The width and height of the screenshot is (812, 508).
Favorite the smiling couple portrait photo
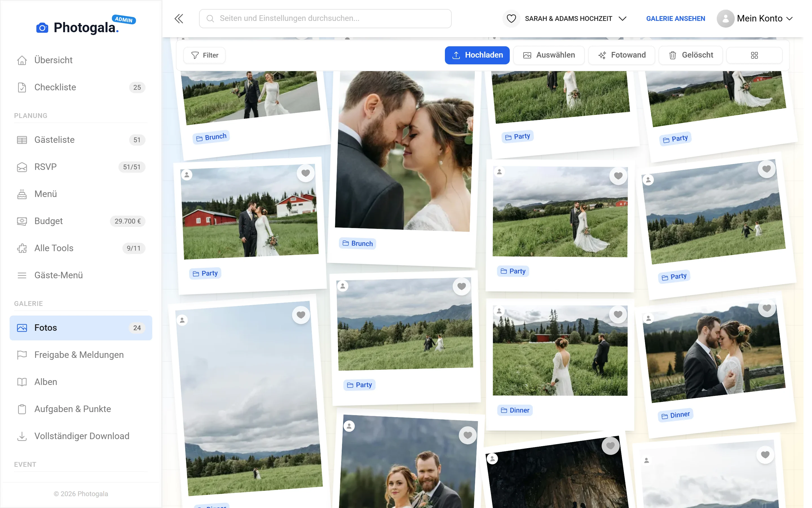468,435
